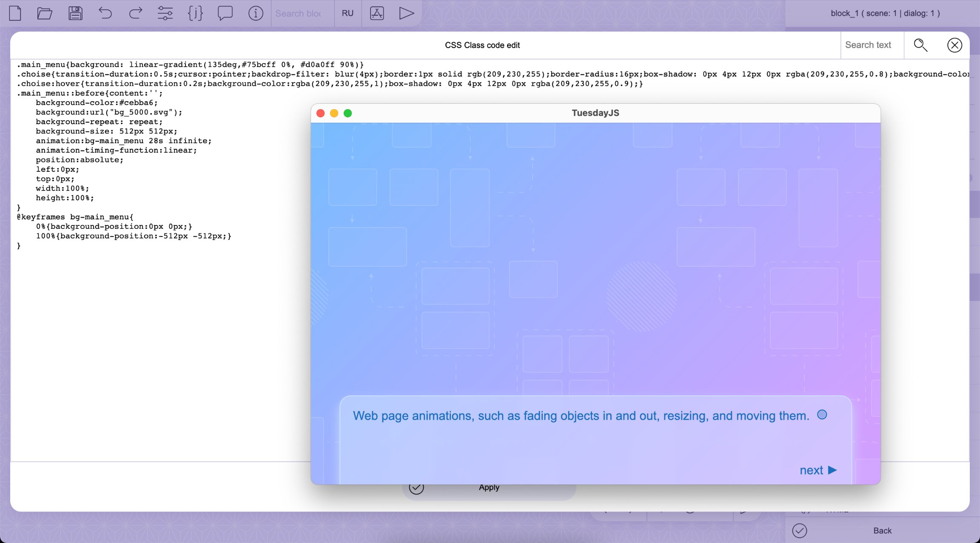Open the speech bubble dialog icon
The image size is (980, 543).
pos(225,13)
